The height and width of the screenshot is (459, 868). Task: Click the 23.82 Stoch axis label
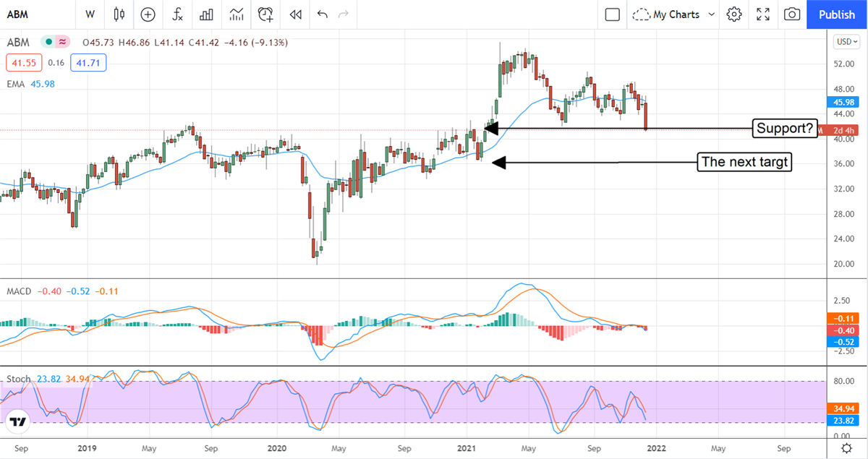click(x=844, y=421)
